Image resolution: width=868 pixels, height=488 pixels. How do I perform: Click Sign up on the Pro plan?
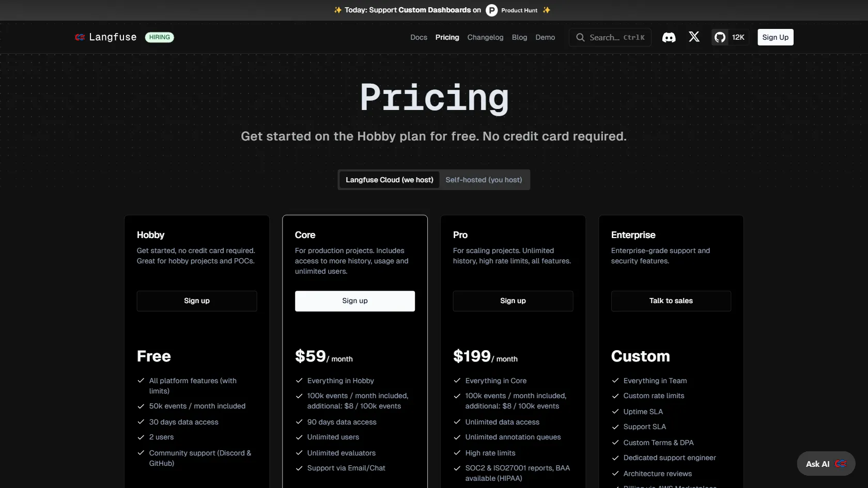click(x=513, y=301)
